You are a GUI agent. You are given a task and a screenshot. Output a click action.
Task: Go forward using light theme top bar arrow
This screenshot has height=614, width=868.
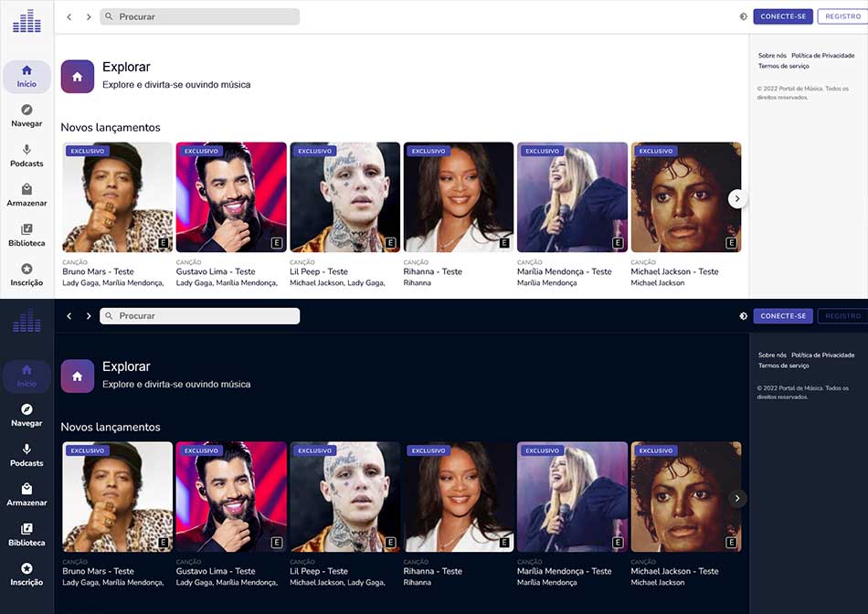(89, 16)
